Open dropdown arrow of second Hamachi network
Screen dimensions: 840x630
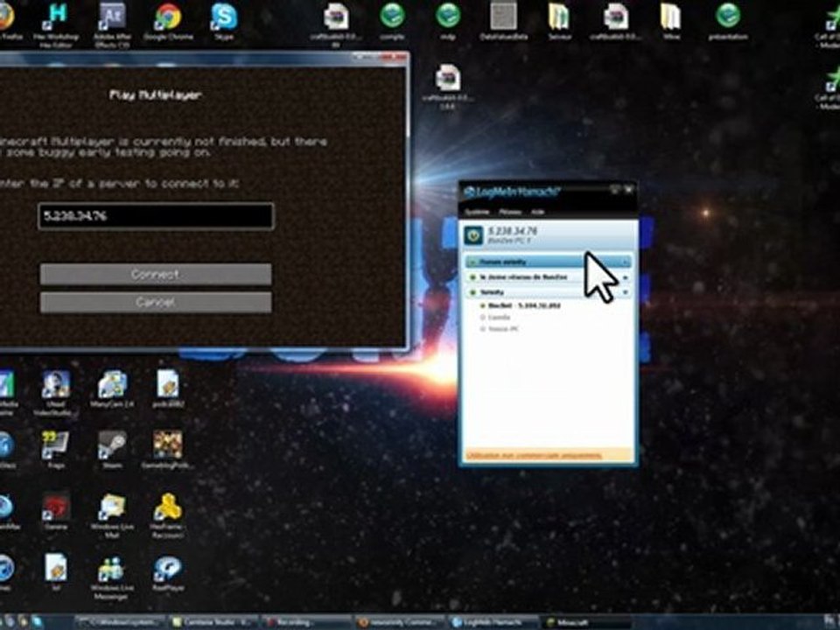(x=625, y=277)
